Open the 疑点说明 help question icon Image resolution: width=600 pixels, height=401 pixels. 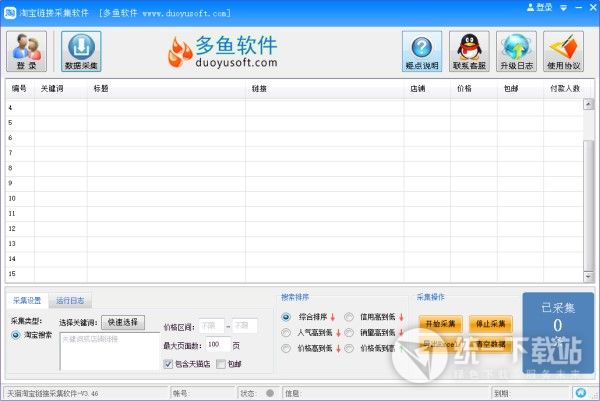[x=422, y=51]
